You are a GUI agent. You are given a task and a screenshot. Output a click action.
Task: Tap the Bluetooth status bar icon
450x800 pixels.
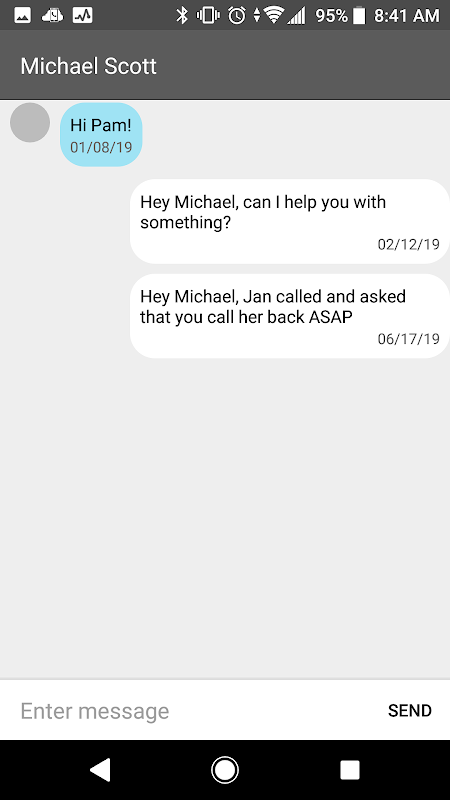(182, 15)
